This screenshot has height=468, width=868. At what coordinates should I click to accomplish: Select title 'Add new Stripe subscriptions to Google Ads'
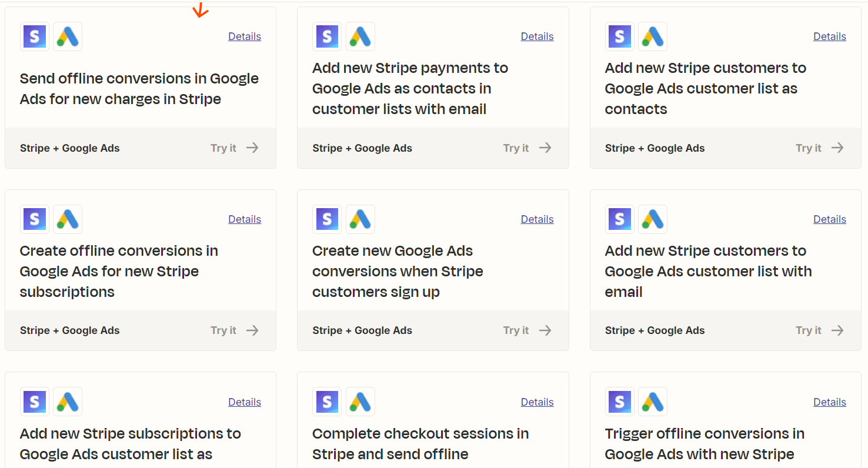[131, 444]
